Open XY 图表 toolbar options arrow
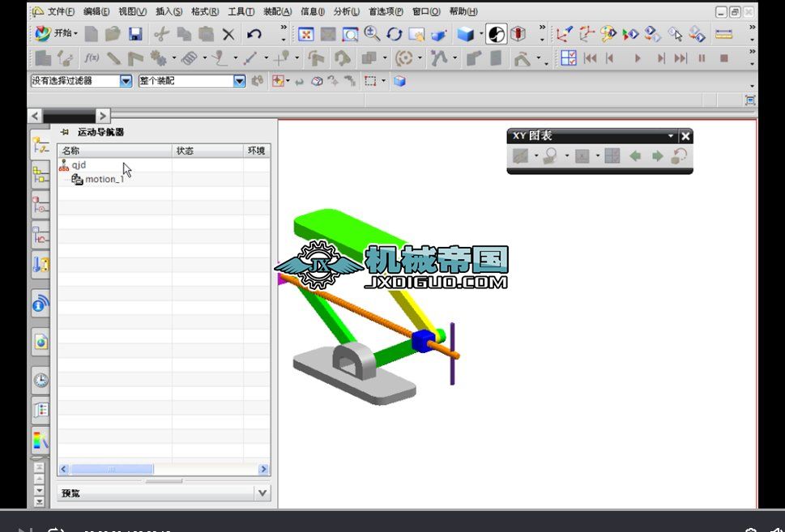 (670, 135)
